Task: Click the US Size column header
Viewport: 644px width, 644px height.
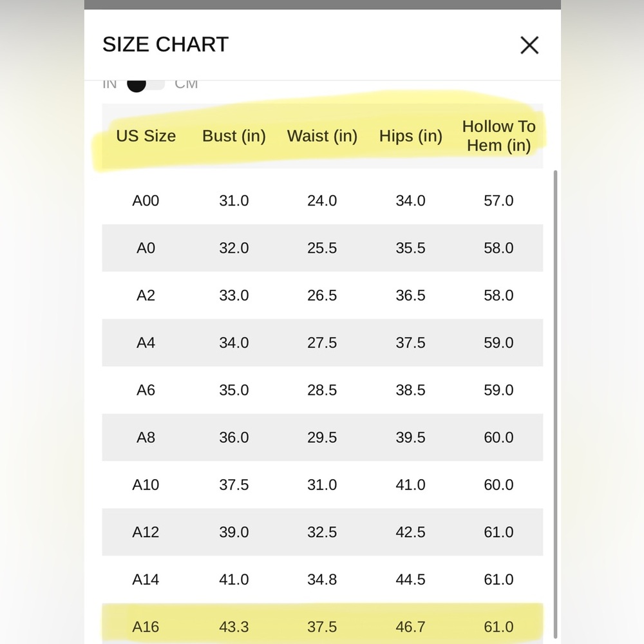Action: pos(146,136)
